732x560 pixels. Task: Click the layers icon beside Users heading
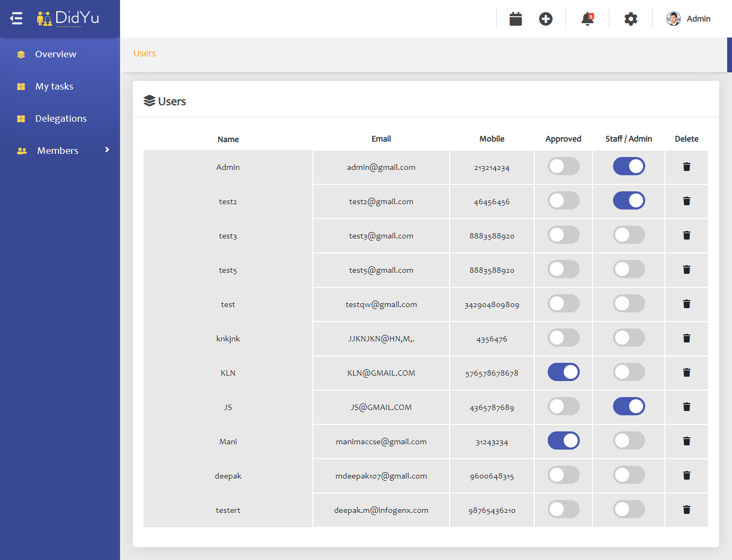click(x=149, y=100)
